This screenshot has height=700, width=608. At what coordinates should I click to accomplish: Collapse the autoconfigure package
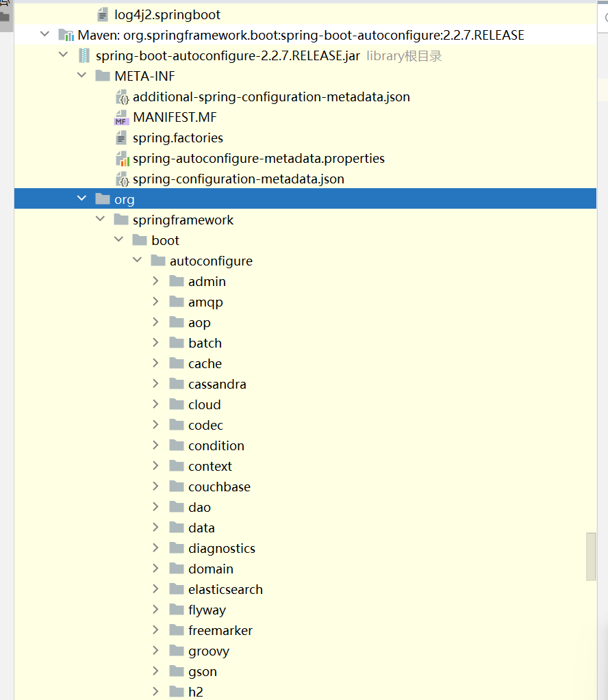(x=138, y=260)
